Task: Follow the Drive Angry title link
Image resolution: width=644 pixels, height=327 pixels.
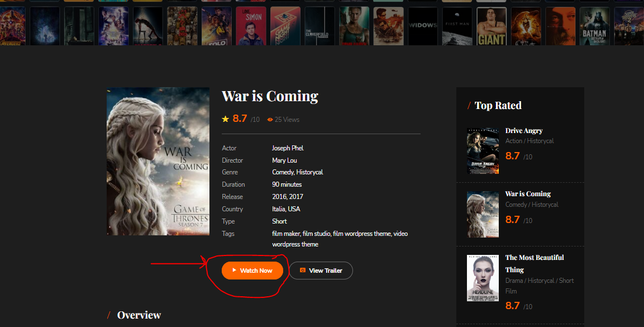Action: [x=524, y=131]
